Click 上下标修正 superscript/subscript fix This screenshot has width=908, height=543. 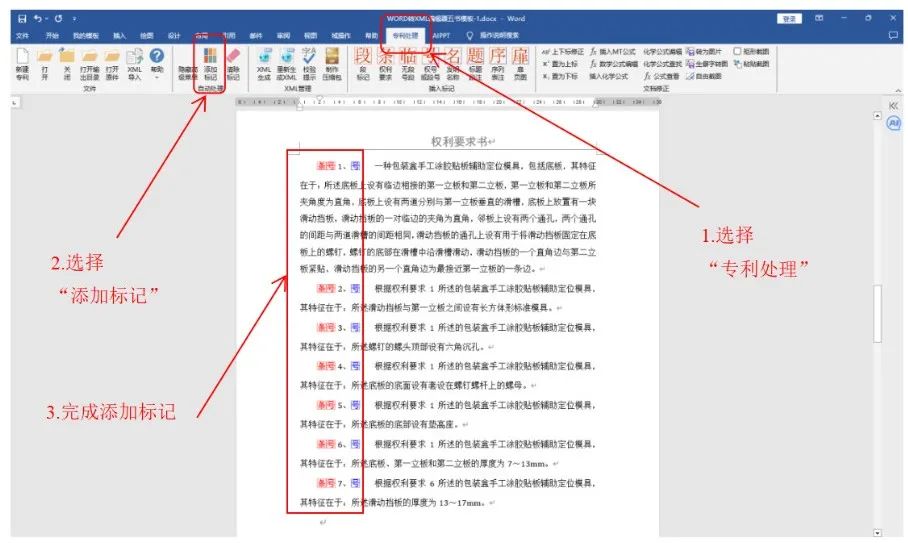(563, 52)
